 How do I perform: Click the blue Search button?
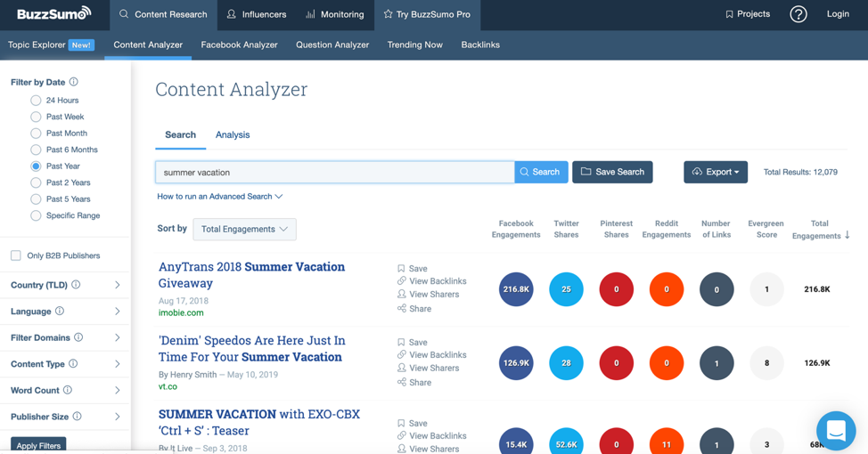point(541,172)
